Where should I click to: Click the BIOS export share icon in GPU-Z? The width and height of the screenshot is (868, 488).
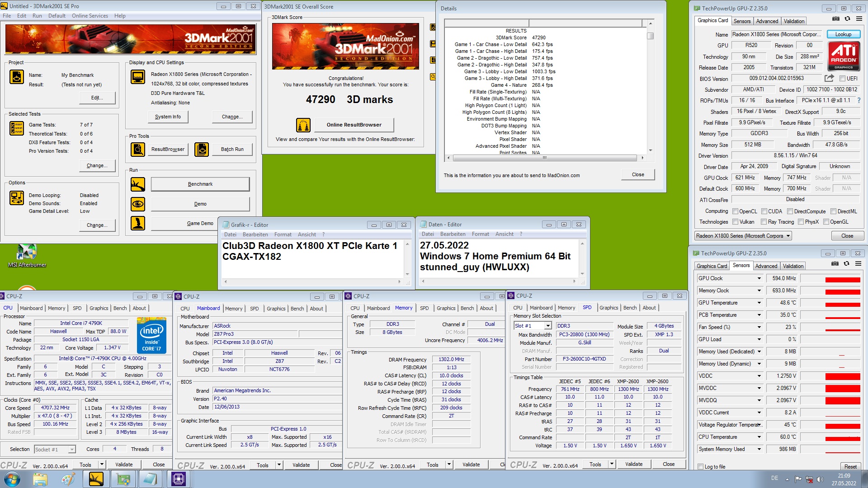pos(829,78)
